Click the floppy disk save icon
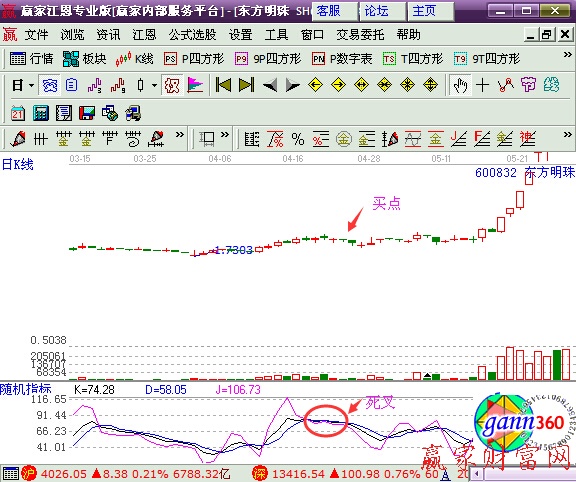This screenshot has width=576, height=482. (87, 113)
